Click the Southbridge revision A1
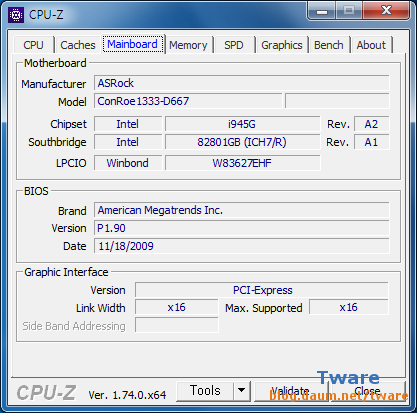 (x=371, y=142)
